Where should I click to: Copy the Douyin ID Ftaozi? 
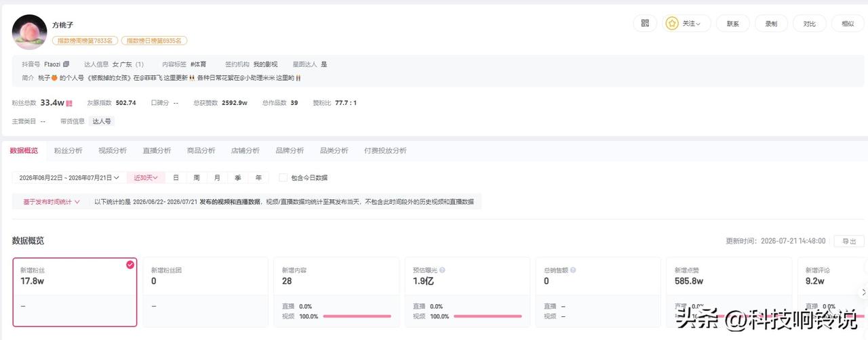coord(66,64)
